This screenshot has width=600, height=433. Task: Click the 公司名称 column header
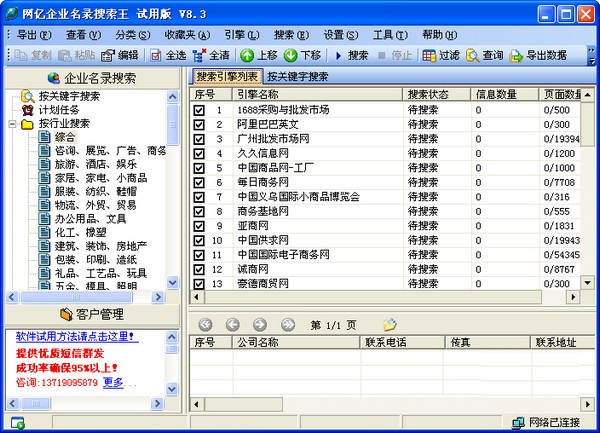[x=296, y=342]
